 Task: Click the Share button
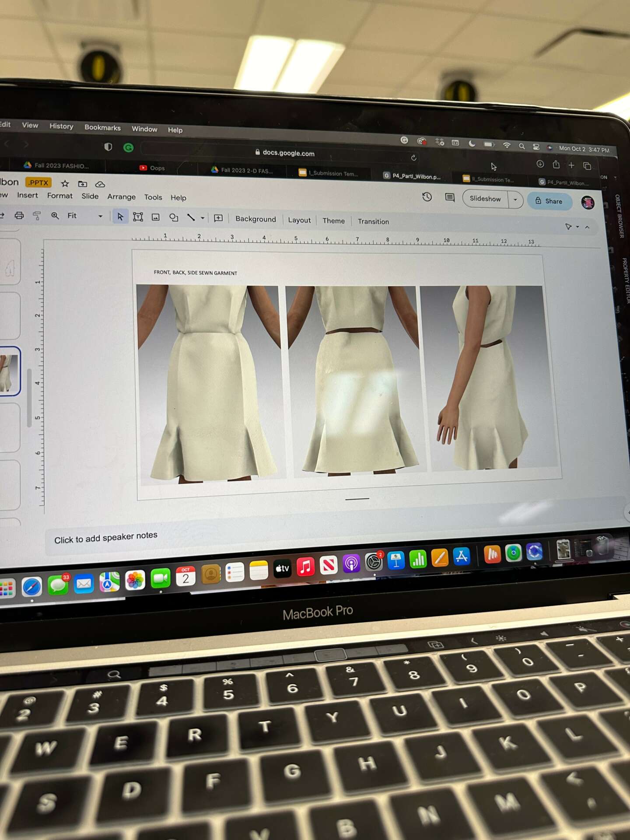[x=549, y=201]
